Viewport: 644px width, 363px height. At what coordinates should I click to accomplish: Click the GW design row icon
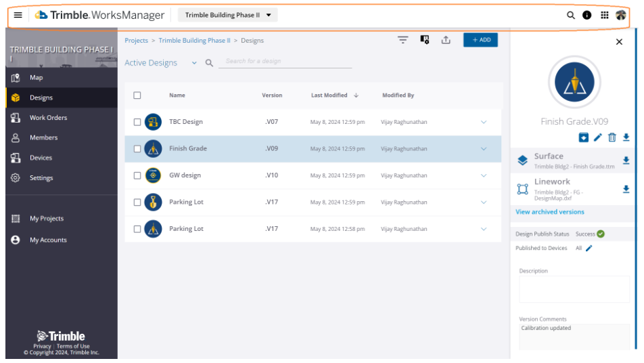coord(153,175)
